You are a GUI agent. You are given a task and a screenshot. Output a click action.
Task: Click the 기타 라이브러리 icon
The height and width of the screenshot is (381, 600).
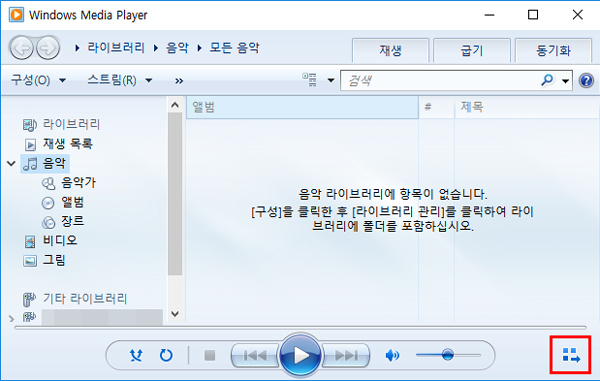point(29,299)
